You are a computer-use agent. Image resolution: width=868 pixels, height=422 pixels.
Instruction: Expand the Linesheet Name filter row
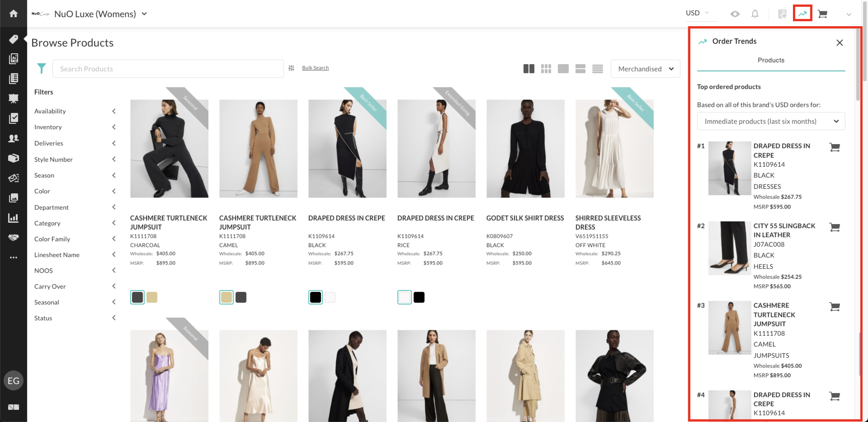point(75,255)
